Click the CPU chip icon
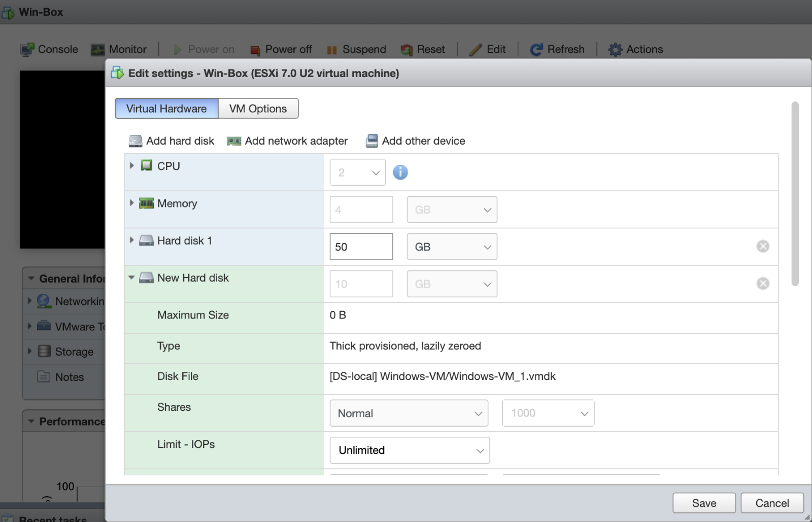Image resolution: width=812 pixels, height=522 pixels. click(x=146, y=165)
